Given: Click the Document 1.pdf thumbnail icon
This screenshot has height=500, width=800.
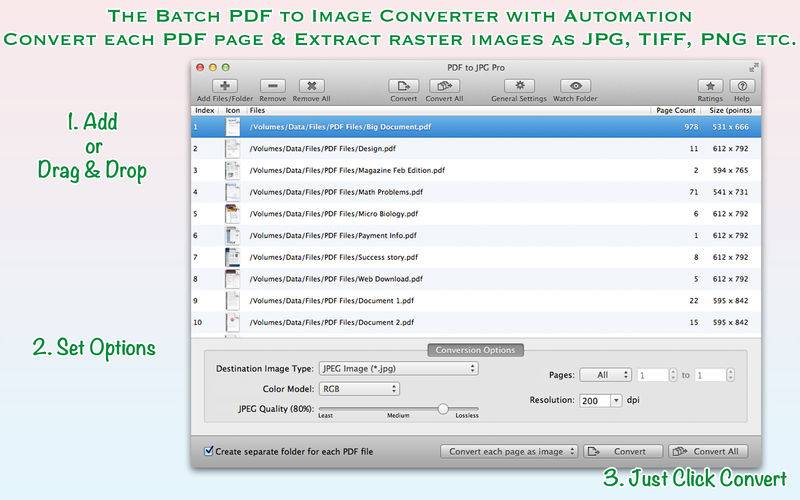Looking at the screenshot, I should coord(233,301).
